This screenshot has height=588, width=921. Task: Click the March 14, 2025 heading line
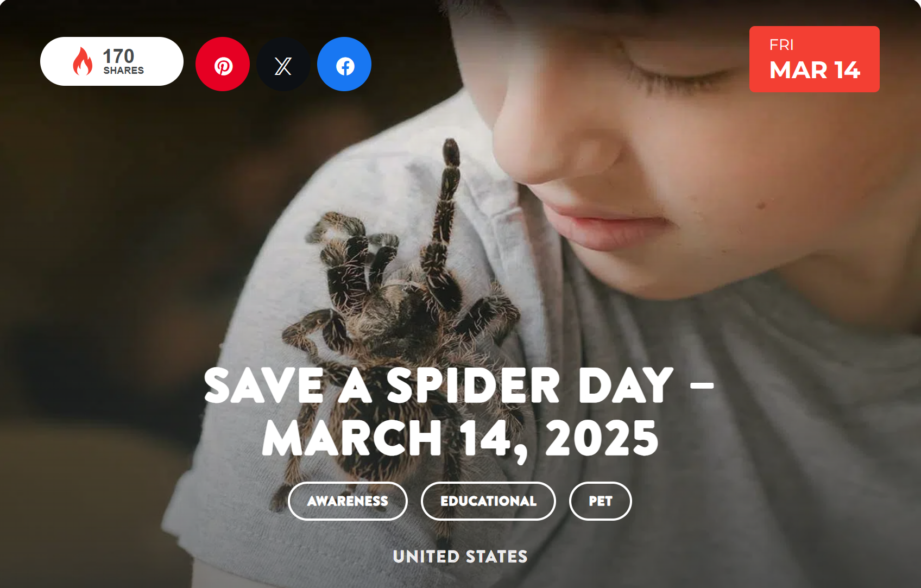pos(460,439)
